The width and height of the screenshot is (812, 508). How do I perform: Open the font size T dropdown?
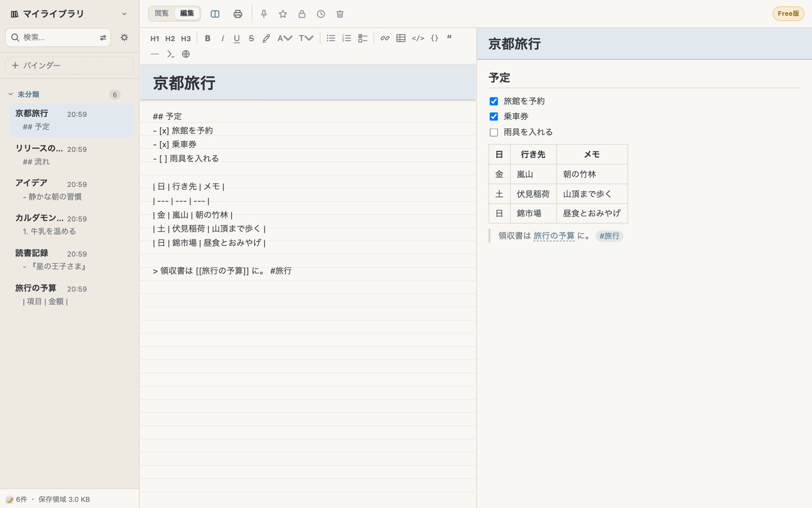[306, 38]
